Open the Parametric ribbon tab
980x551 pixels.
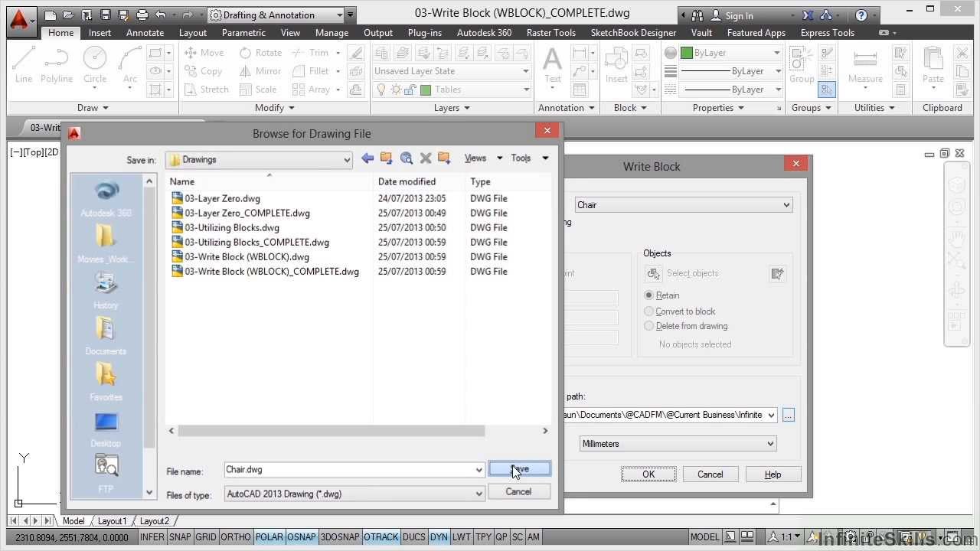pyautogui.click(x=243, y=33)
